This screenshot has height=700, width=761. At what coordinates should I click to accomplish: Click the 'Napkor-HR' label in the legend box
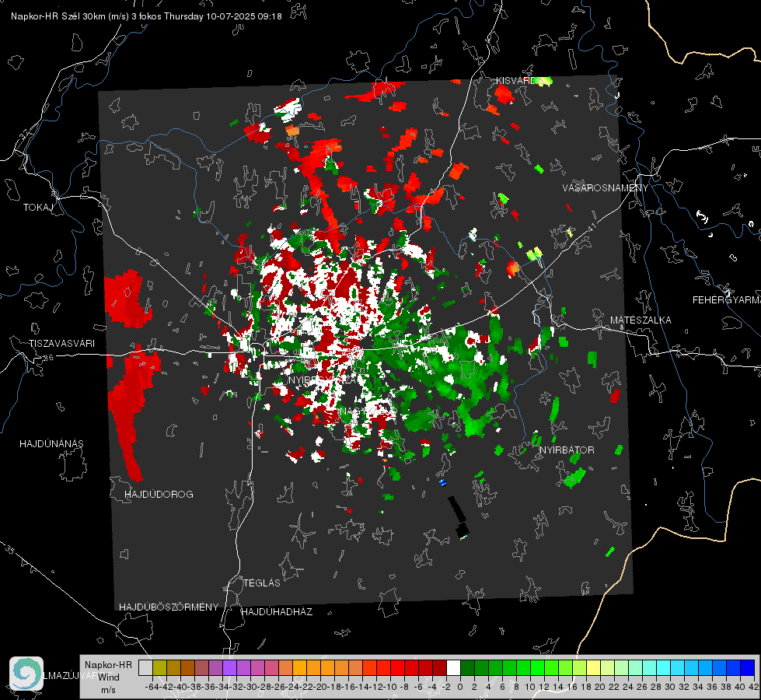point(108,664)
